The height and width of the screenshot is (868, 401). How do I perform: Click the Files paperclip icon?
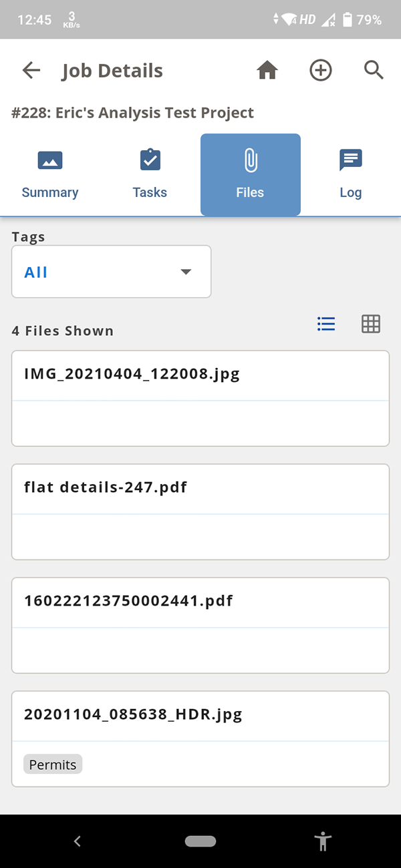[250, 160]
